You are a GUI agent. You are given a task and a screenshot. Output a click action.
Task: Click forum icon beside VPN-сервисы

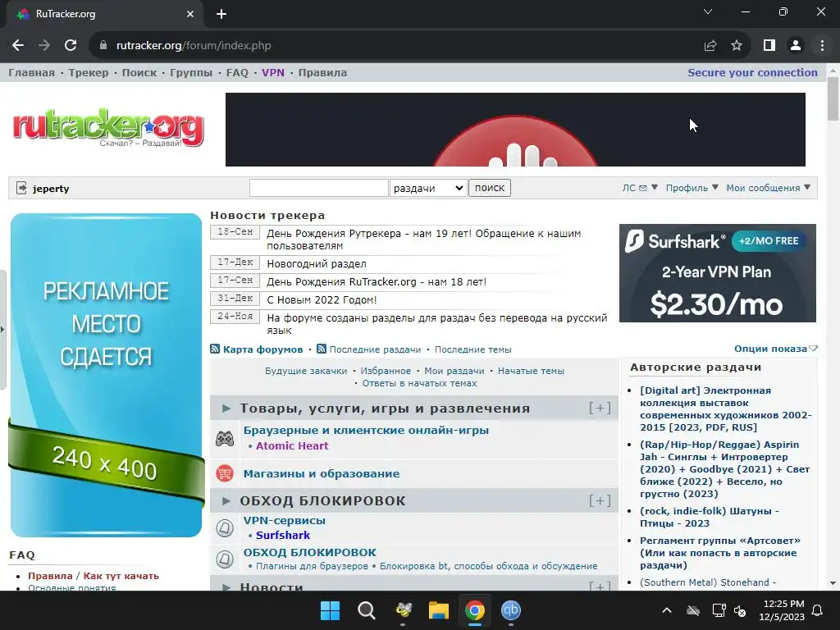click(x=225, y=527)
